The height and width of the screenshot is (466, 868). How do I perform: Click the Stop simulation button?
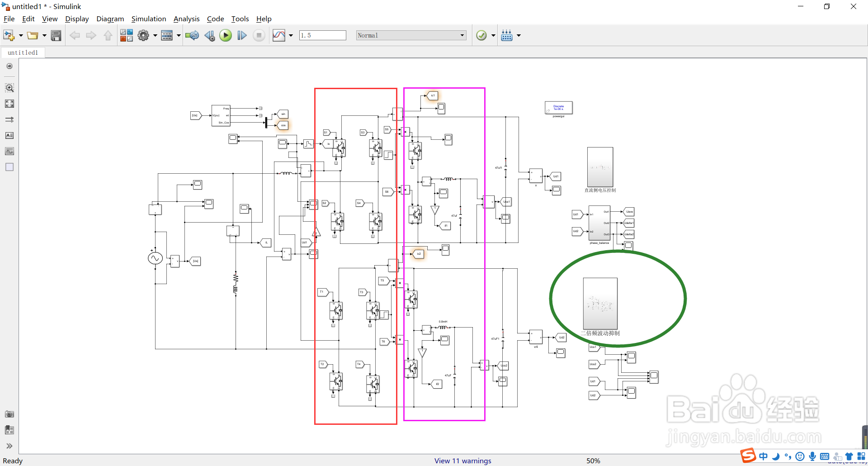[259, 35]
